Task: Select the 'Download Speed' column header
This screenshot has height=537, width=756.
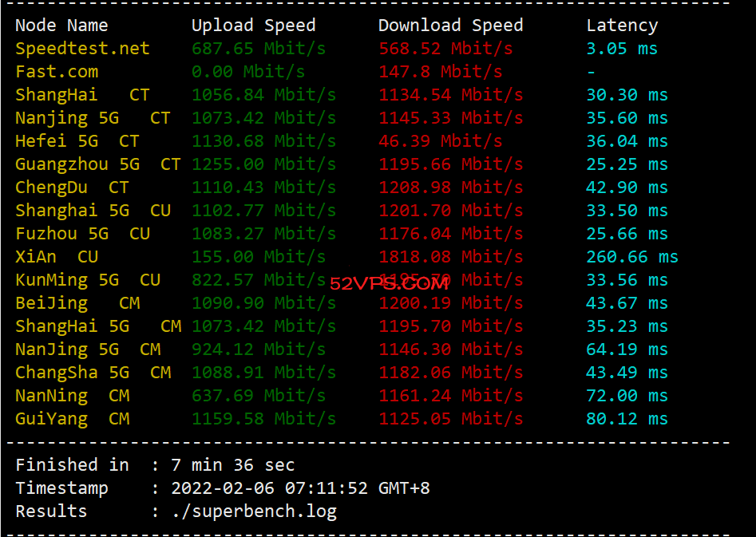Action: (x=451, y=25)
